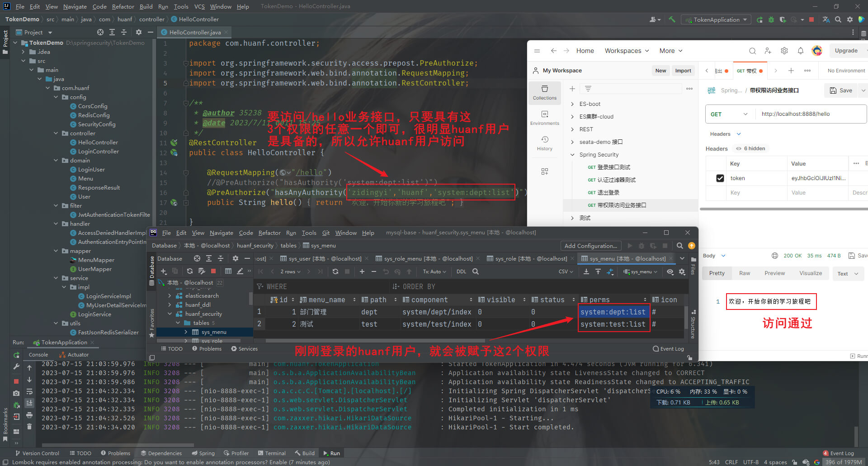Open the Translate icon in IntelliJ toolbar
This screenshot has height=466, width=868.
point(826,19)
